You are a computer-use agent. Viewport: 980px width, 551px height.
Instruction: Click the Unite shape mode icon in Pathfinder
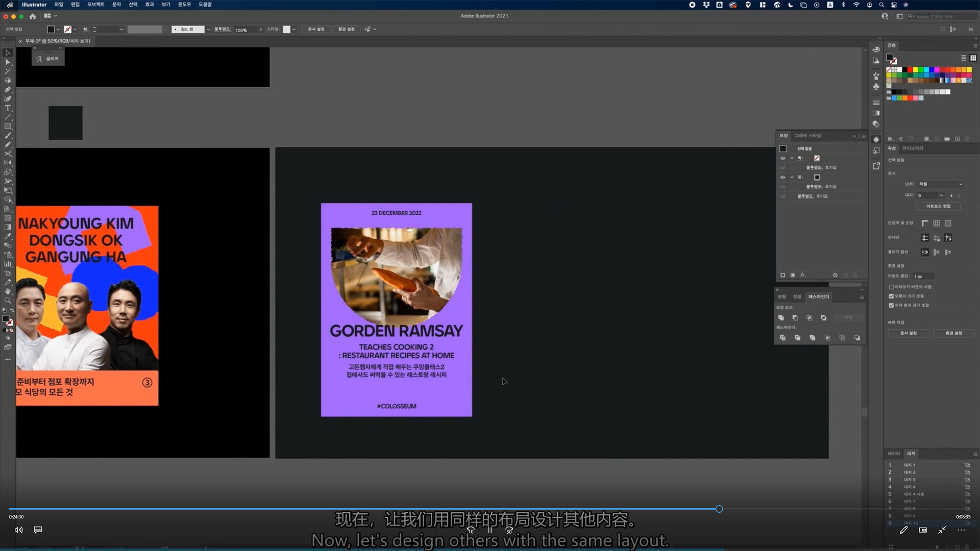(781, 317)
